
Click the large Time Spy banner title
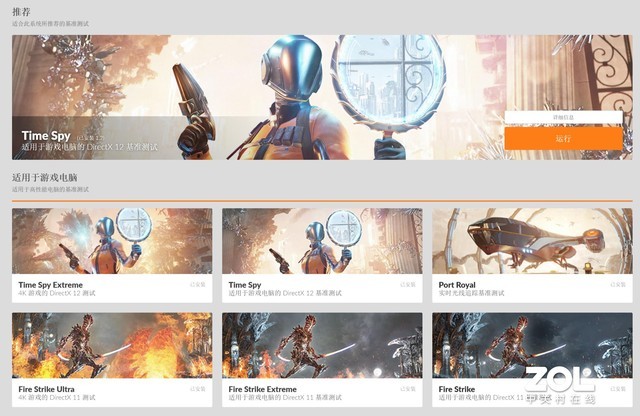pyautogui.click(x=46, y=136)
